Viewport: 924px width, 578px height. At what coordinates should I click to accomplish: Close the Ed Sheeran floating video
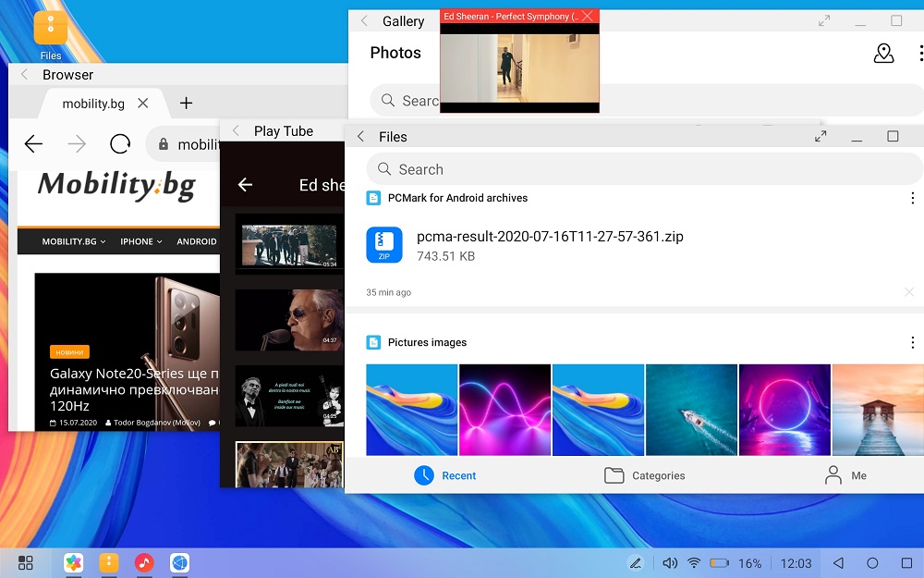588,16
